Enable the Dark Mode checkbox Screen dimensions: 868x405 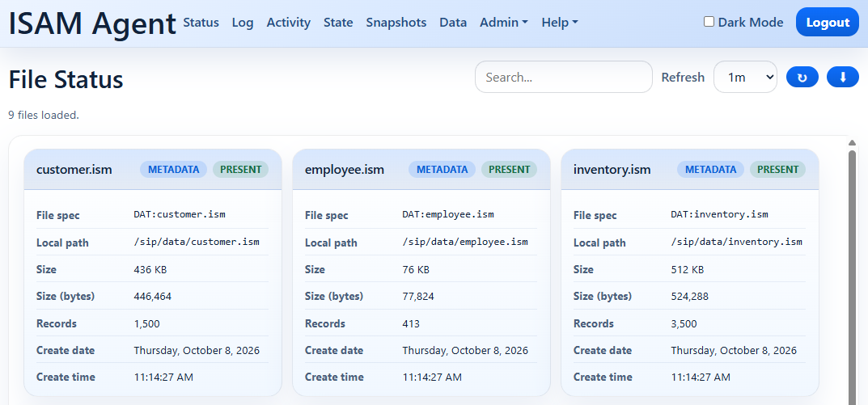pos(709,22)
